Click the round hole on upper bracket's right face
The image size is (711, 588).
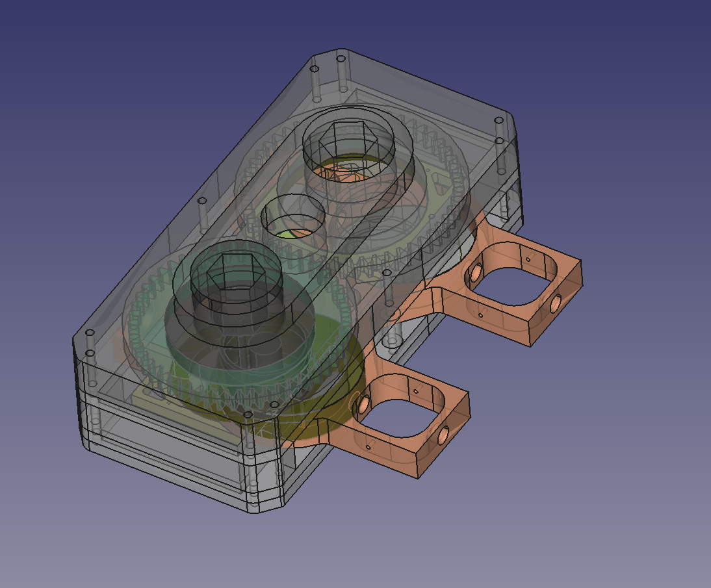(x=556, y=303)
